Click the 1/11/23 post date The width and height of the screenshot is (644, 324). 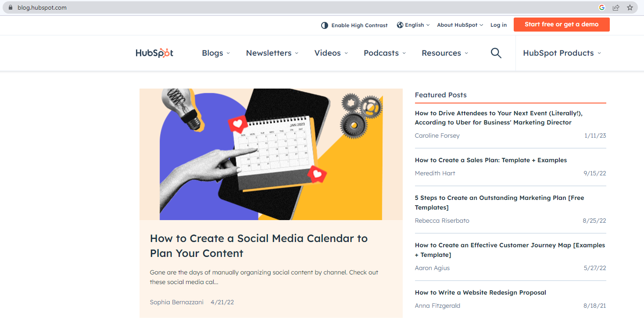coord(595,135)
